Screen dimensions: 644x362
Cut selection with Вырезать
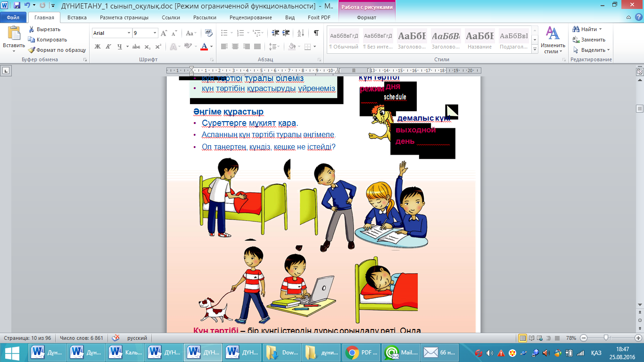(44, 29)
